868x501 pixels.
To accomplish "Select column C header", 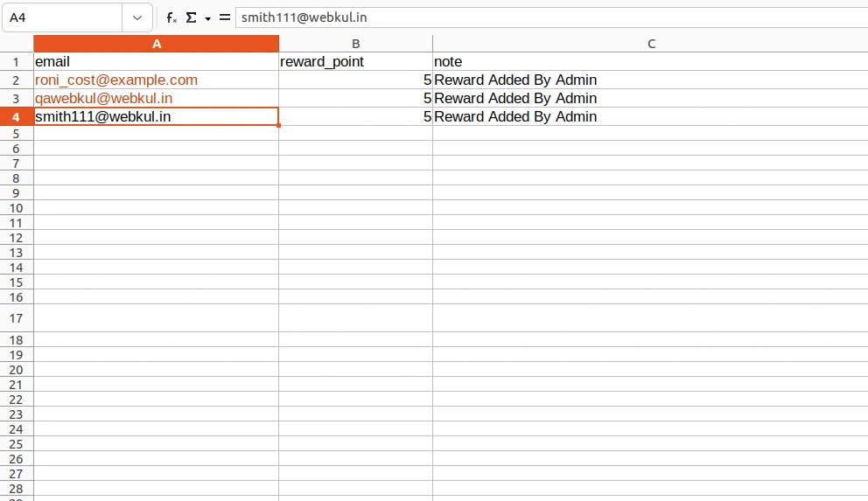I will tap(651, 44).
